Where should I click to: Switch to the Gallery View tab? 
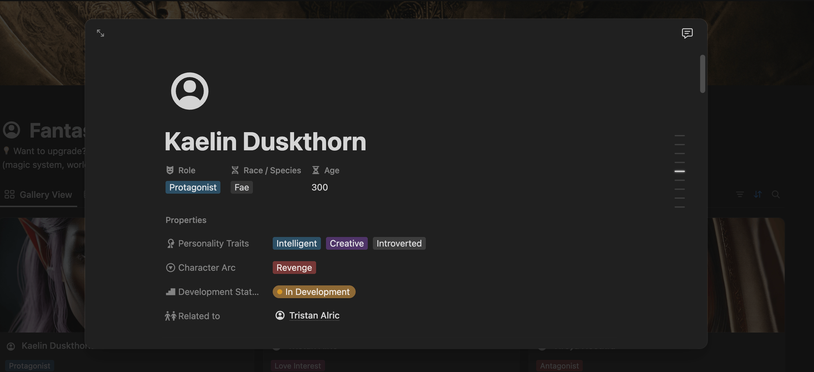(38, 195)
